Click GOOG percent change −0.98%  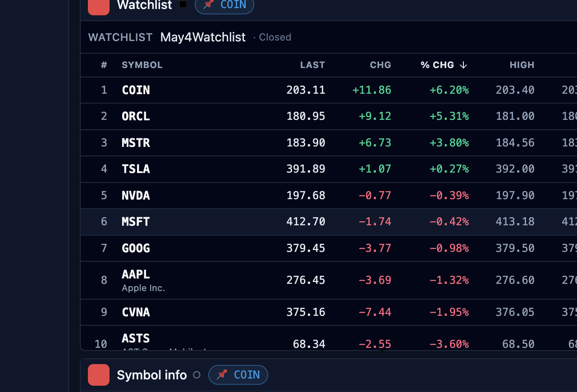point(449,248)
